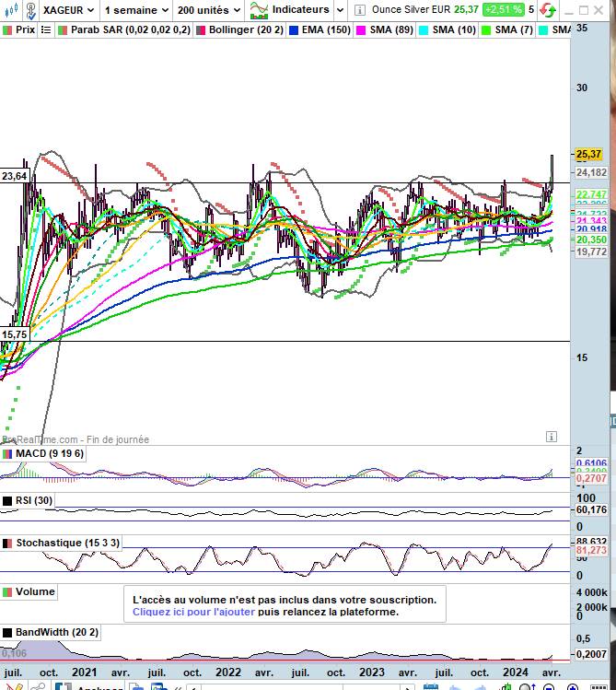Click the blue EMA (150) color swatch

294,29
